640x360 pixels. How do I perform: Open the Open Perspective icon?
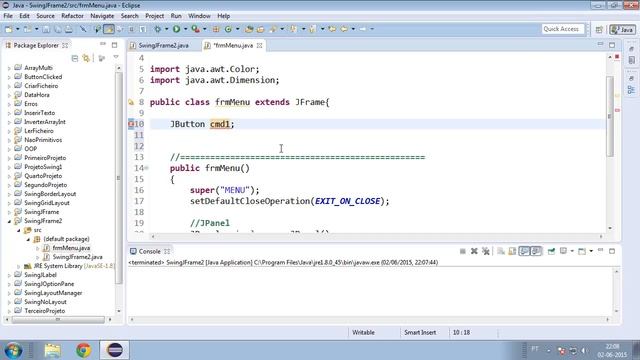[599, 29]
